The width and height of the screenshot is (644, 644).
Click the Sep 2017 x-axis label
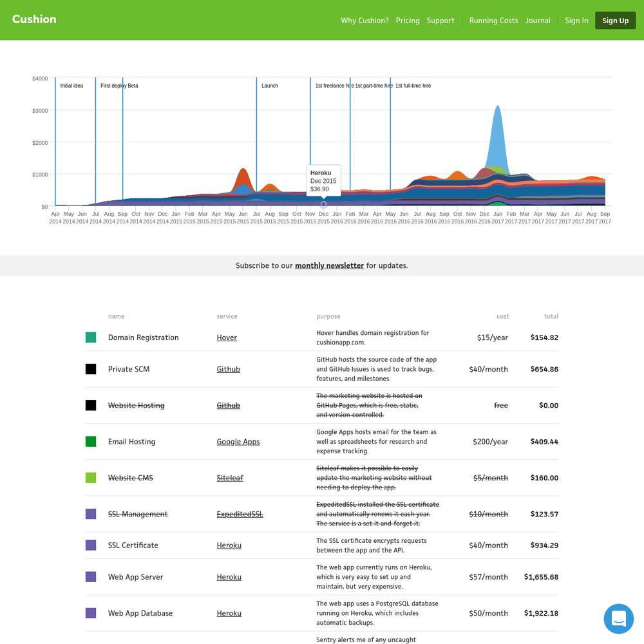pos(605,218)
